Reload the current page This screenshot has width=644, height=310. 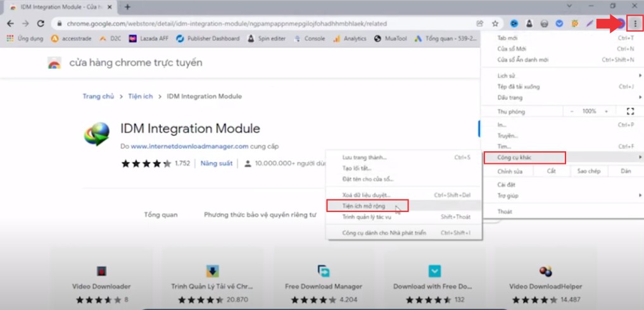click(41, 23)
